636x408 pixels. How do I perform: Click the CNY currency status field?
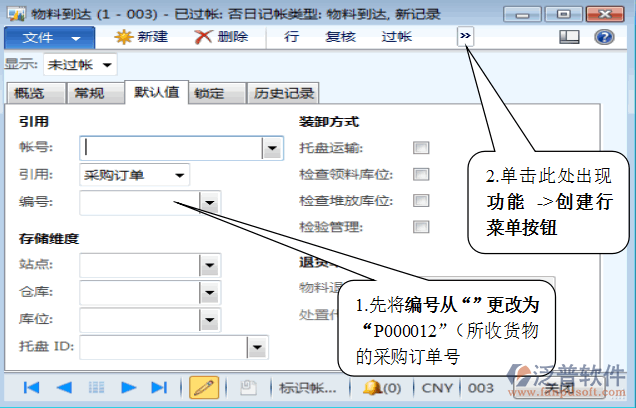[x=437, y=388]
